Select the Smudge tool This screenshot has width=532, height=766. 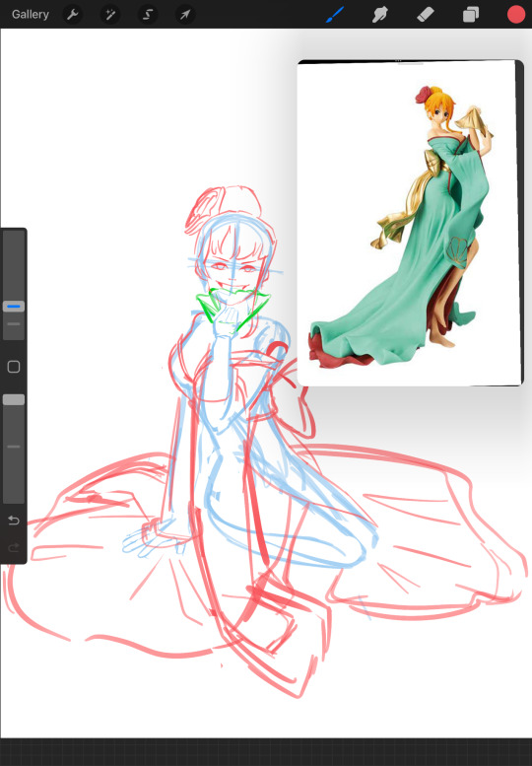379,15
